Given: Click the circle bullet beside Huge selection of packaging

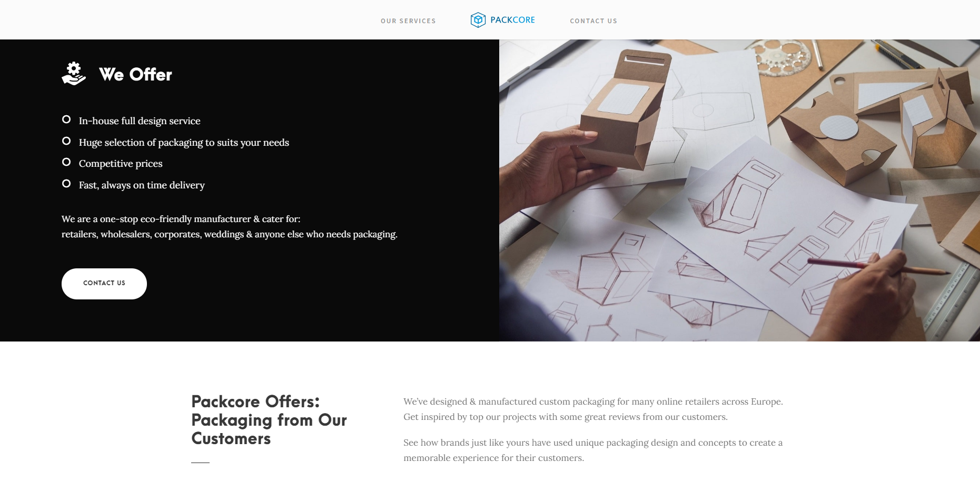Looking at the screenshot, I should point(66,141).
